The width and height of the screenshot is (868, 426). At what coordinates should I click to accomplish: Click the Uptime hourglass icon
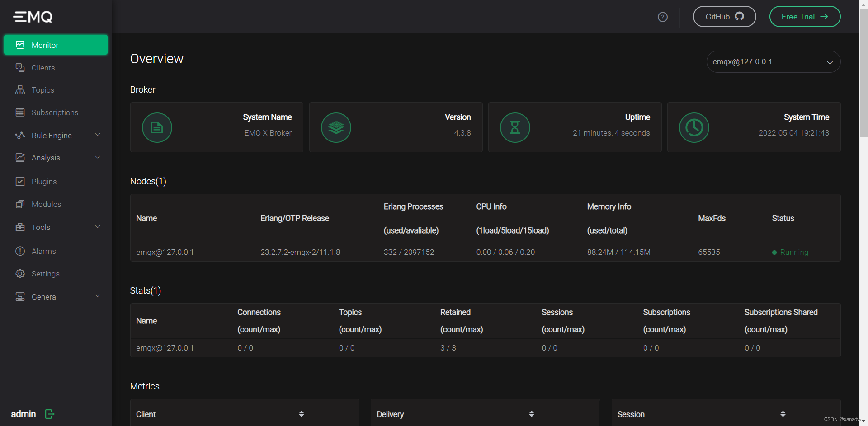click(x=515, y=128)
